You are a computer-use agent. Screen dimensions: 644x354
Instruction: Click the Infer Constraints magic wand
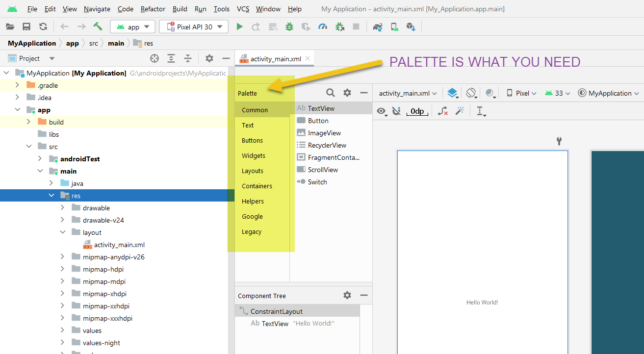(460, 111)
